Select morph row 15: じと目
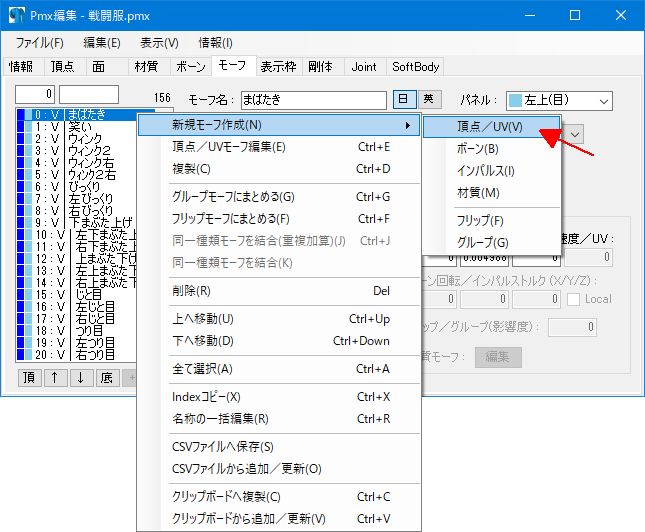645x532 pixels. [x=77, y=295]
